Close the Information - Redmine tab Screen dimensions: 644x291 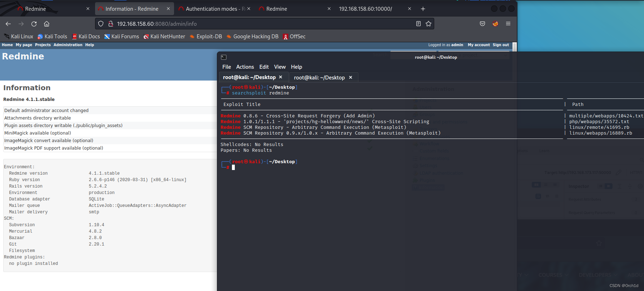[x=168, y=9]
